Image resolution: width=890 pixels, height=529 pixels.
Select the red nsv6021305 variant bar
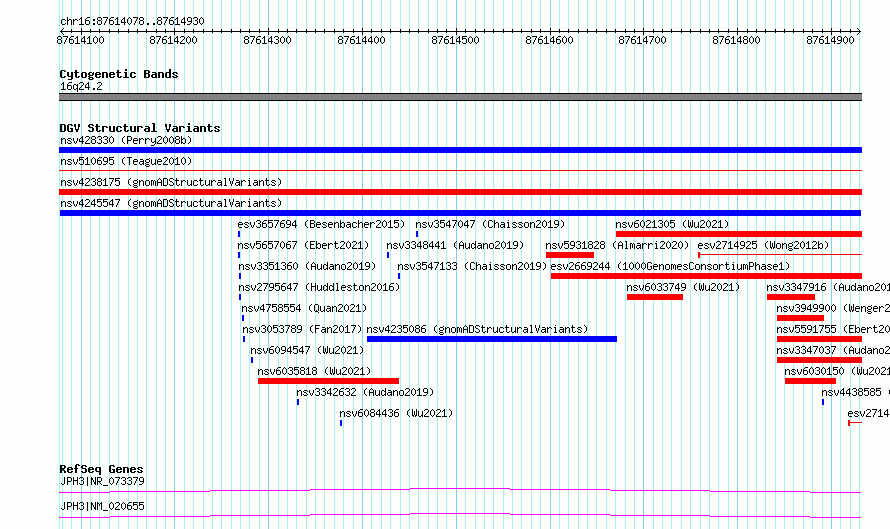click(x=738, y=234)
